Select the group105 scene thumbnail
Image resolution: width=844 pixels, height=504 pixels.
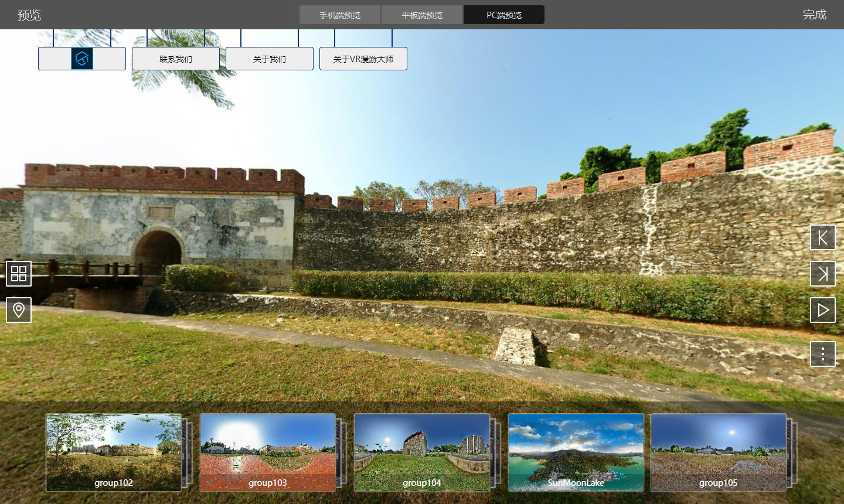pyautogui.click(x=719, y=452)
